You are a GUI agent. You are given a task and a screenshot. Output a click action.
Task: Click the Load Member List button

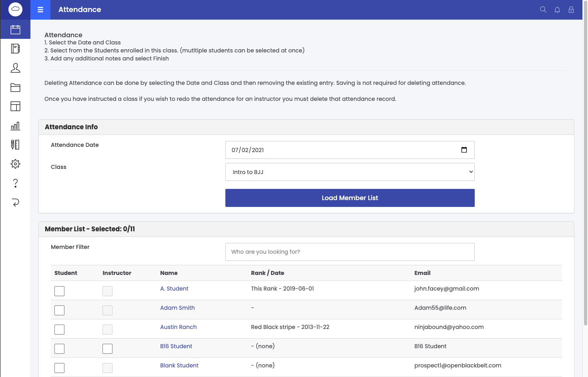point(350,198)
